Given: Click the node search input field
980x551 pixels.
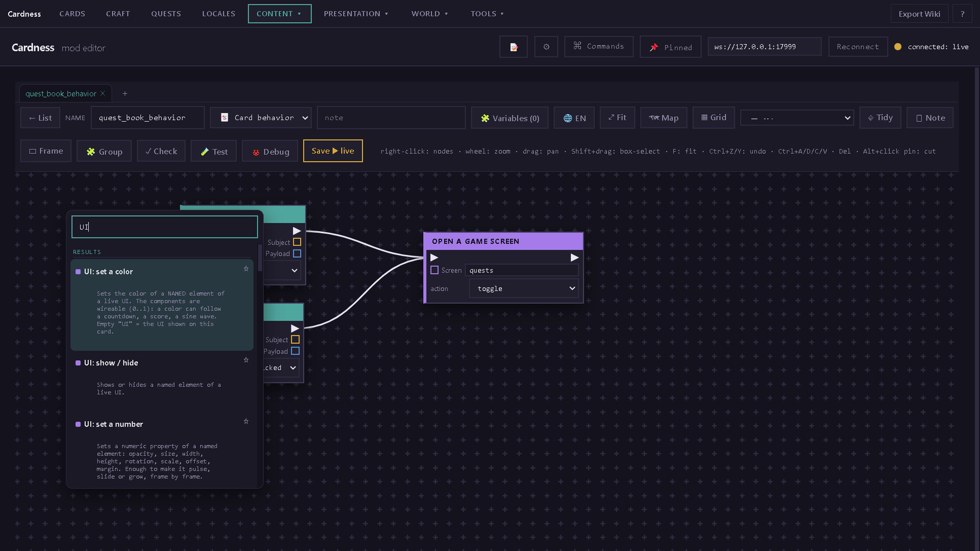Looking at the screenshot, I should pyautogui.click(x=165, y=227).
